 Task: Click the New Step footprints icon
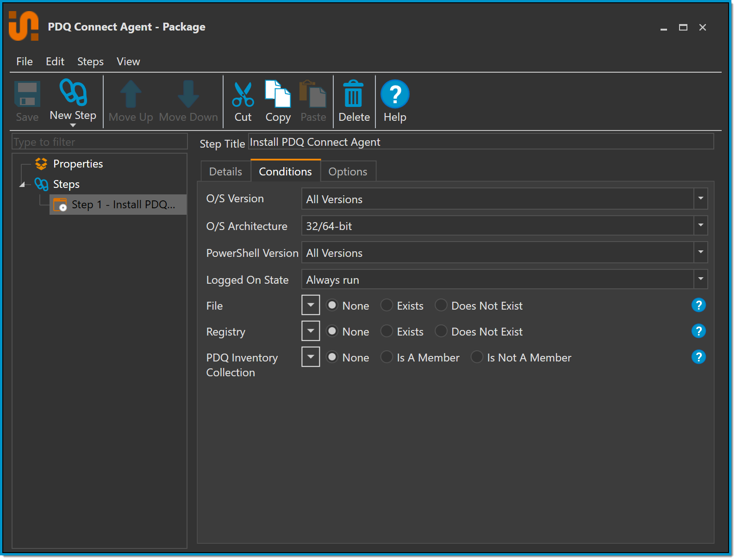[x=73, y=92]
